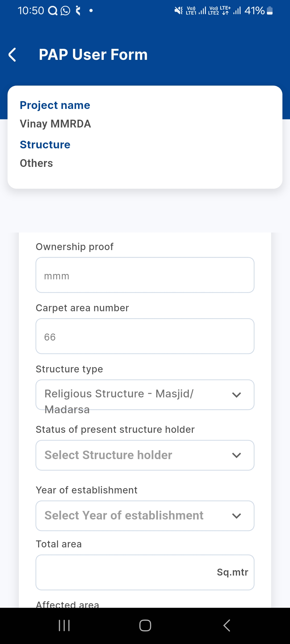Tap the Vinay MMRDA project name
The image size is (290, 644).
coord(55,124)
